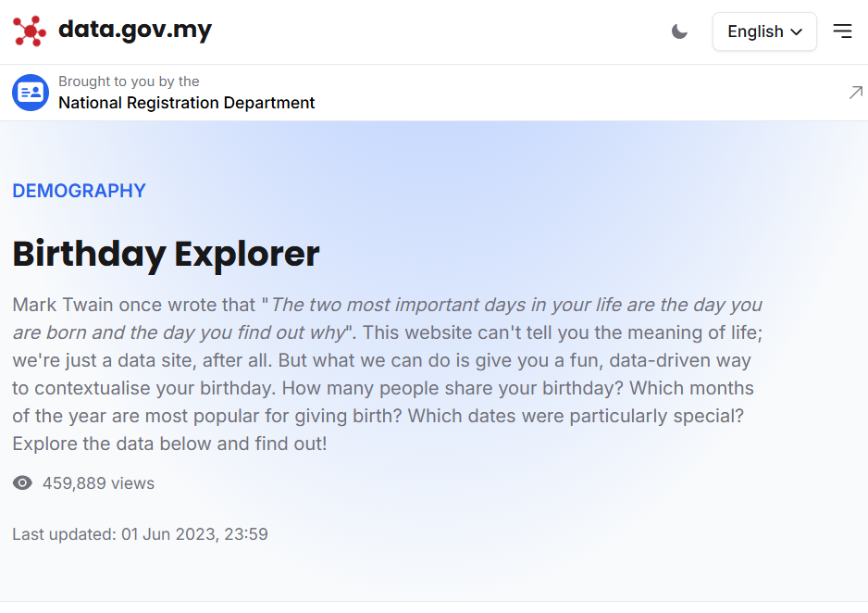Click the external link arrow icon
The width and height of the screenshot is (868, 613).
pyautogui.click(x=855, y=93)
